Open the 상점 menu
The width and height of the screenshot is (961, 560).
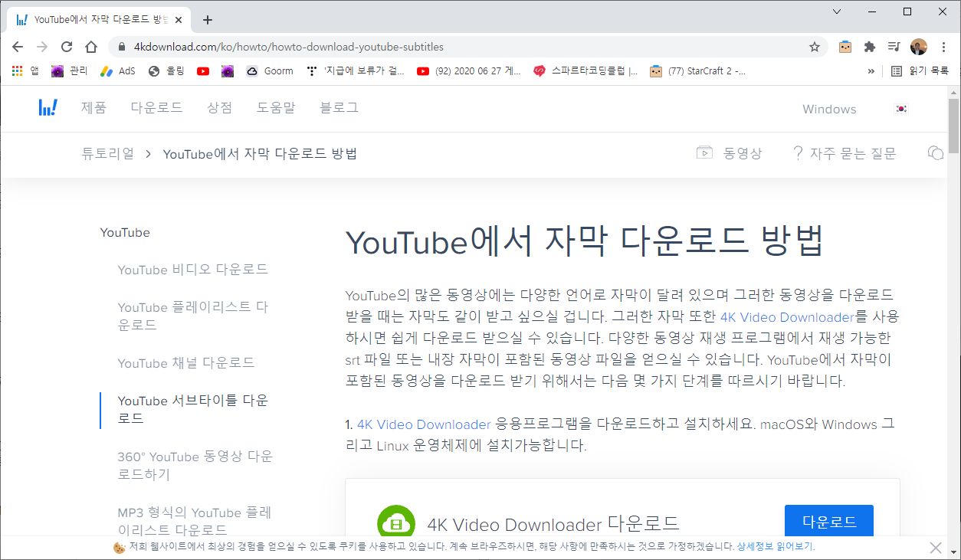219,108
